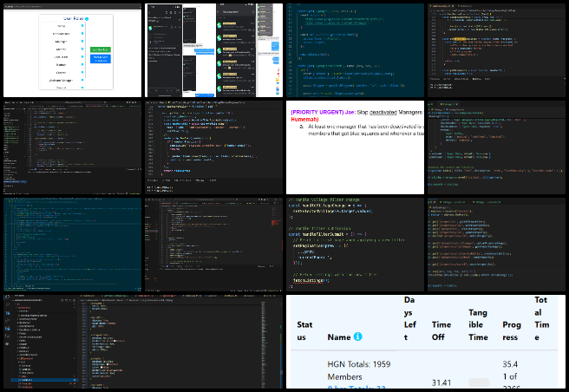Click the 31.41 Time Off value
569x392 pixels.
(x=441, y=382)
